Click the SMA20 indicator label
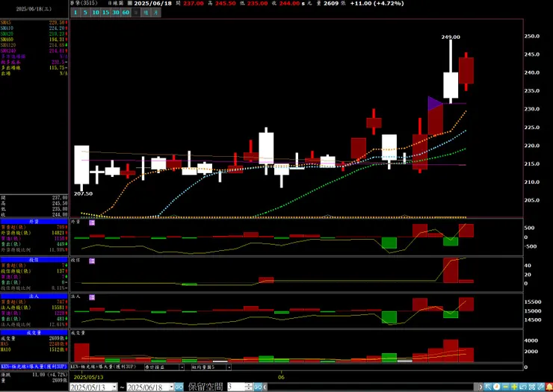Screen dimensions: 553x392 tap(7, 34)
